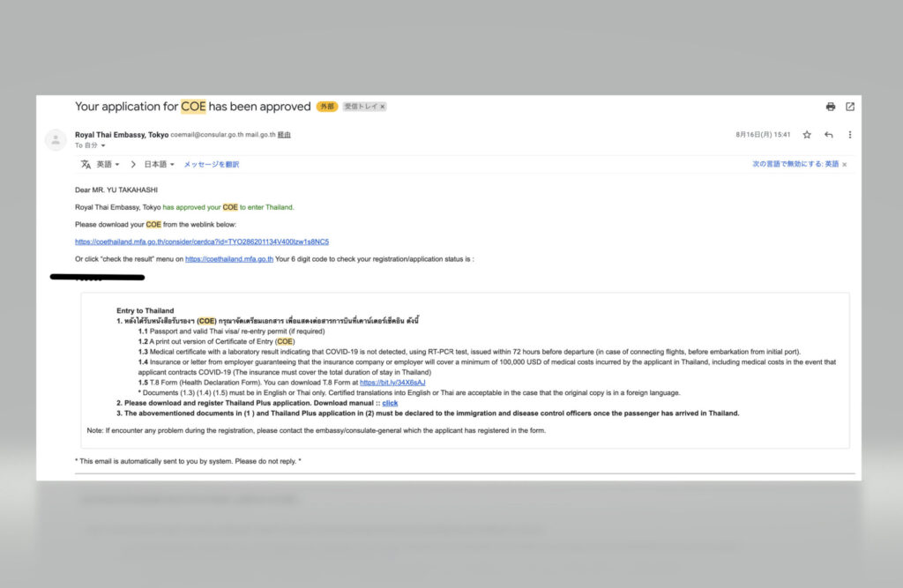Click the 外部 external label badge

pos(327,107)
